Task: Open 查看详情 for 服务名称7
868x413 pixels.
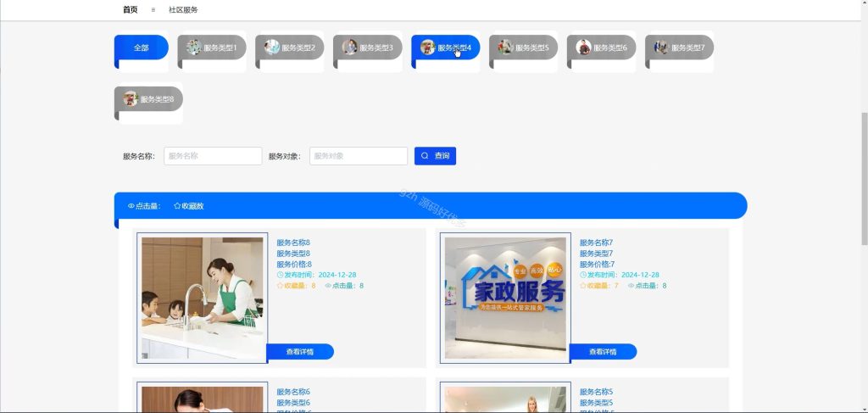Action: click(603, 352)
